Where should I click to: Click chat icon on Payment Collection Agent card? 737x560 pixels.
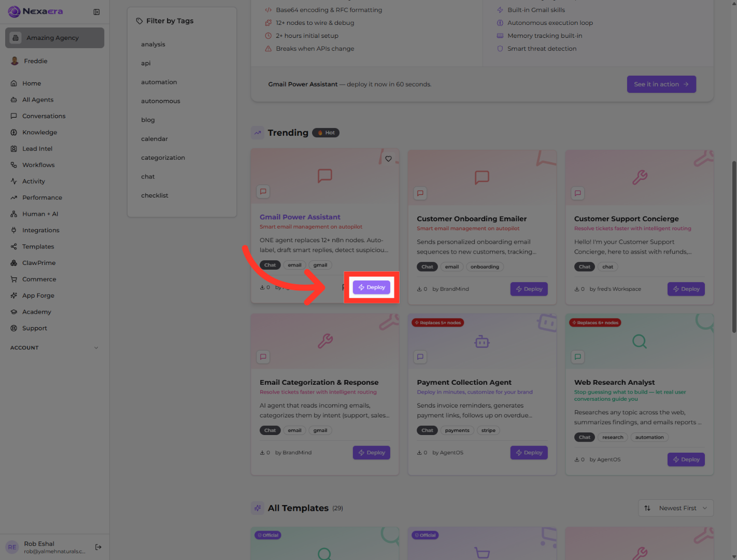(420, 357)
